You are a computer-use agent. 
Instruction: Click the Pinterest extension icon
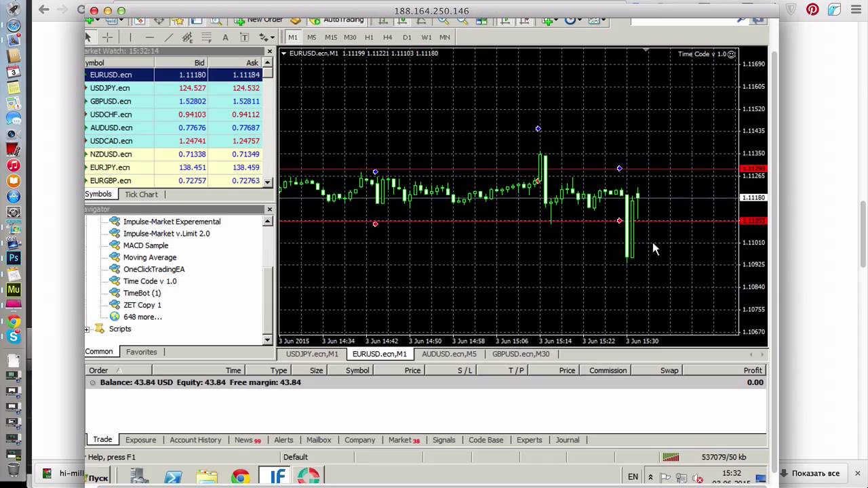812,9
